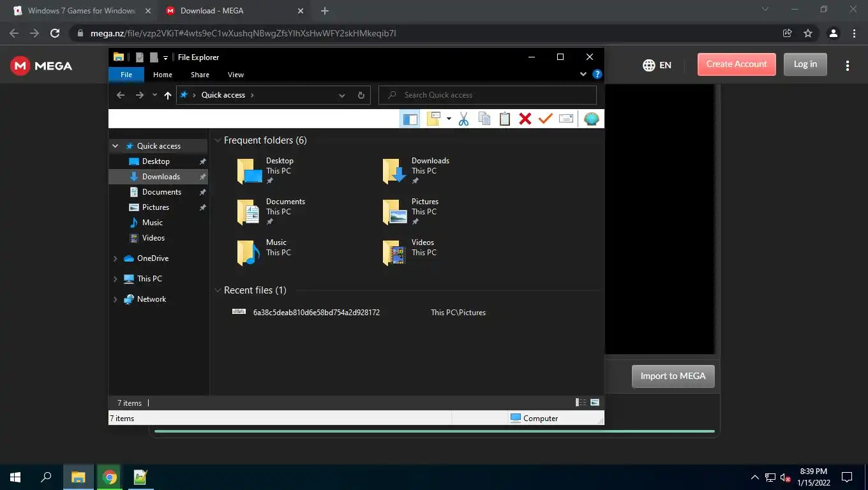The width and height of the screenshot is (868, 490).
Task: Collapse the Recent files group
Action: 218,290
